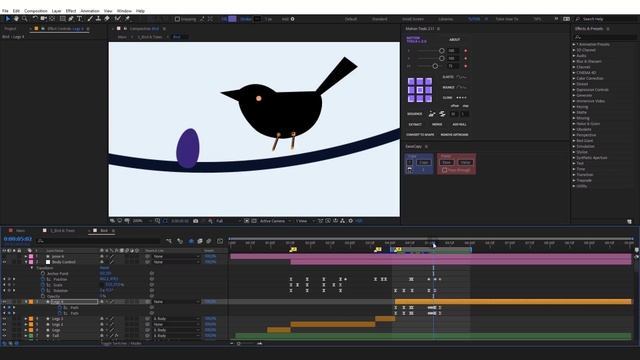
Task: Click the timeline Frame Blending icon
Action: (x=200, y=241)
